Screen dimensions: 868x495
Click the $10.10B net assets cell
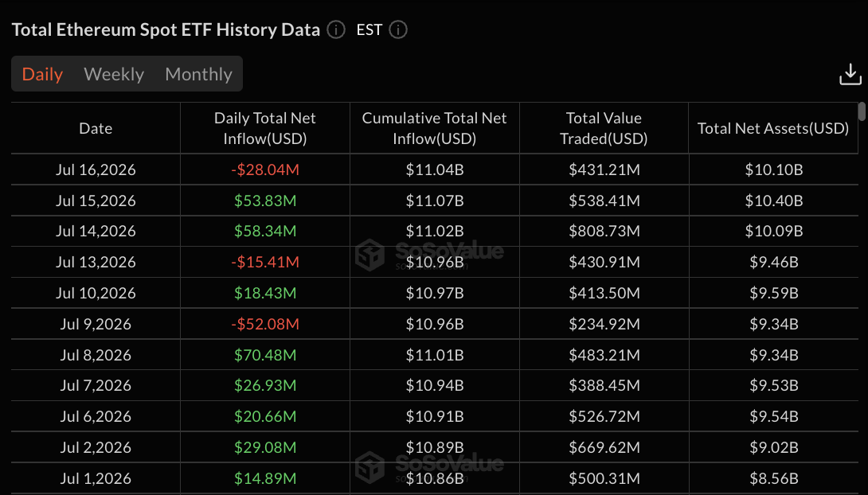point(773,170)
